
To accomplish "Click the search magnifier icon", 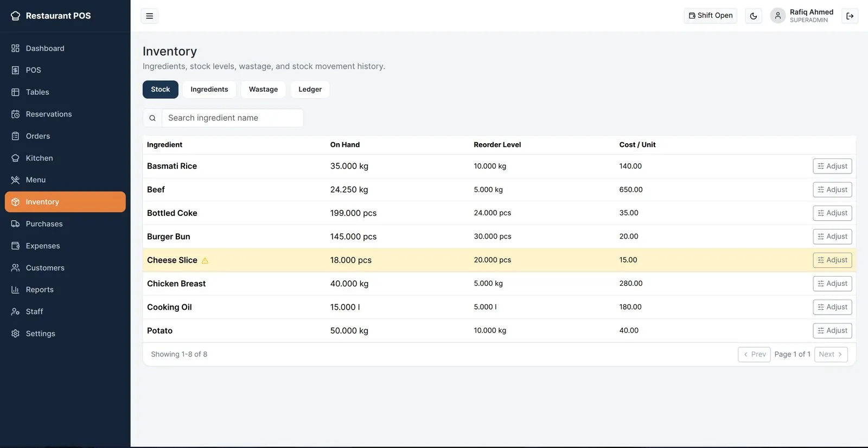I will tap(152, 118).
